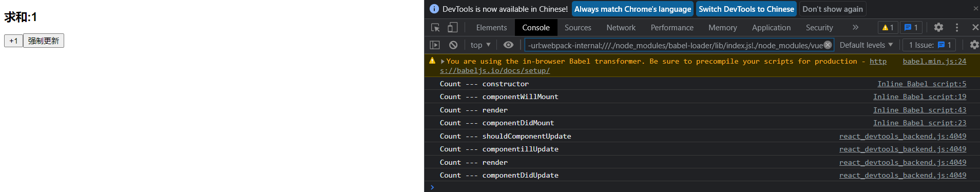Clear the console filter text
This screenshot has width=980, height=192.
pyautogui.click(x=828, y=45)
